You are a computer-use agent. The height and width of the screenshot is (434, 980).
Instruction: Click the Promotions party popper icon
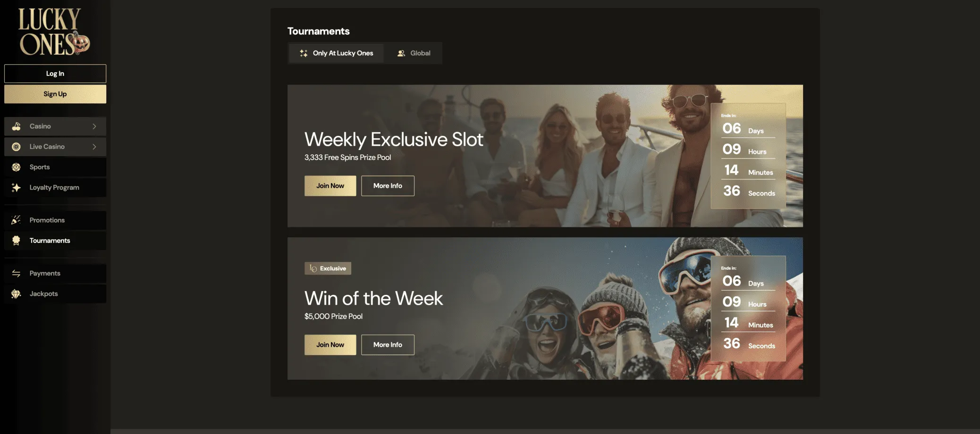pyautogui.click(x=16, y=220)
